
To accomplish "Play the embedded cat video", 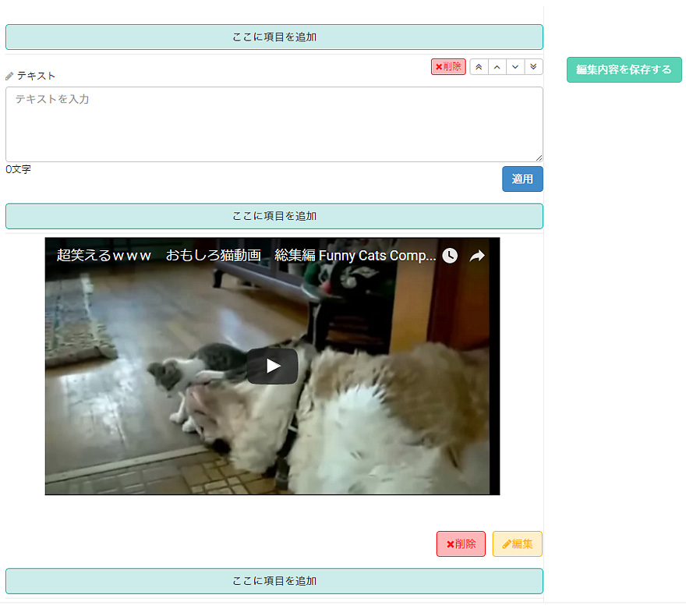I will [x=273, y=366].
